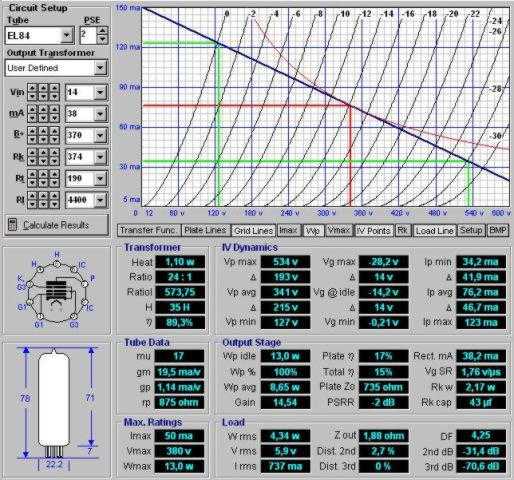
Task: Click the Setup button below graph
Action: coord(471,230)
